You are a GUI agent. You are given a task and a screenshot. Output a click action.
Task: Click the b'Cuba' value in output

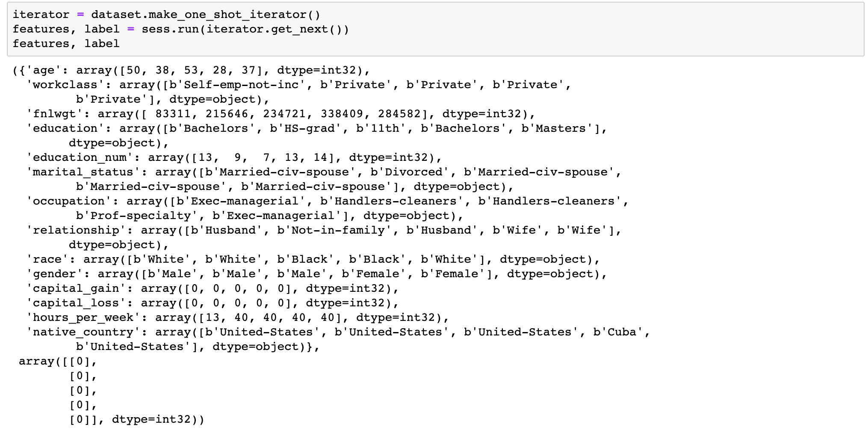618,332
